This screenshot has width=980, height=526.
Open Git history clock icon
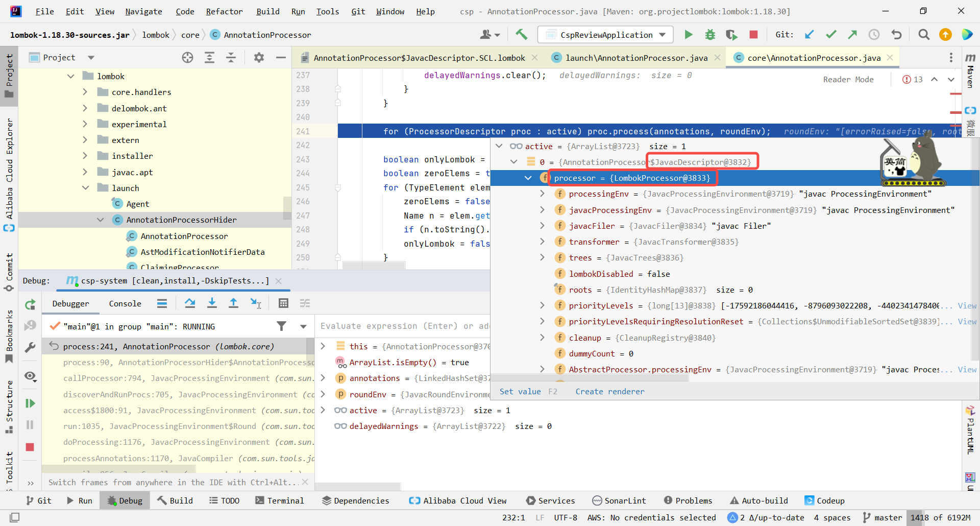click(x=874, y=34)
